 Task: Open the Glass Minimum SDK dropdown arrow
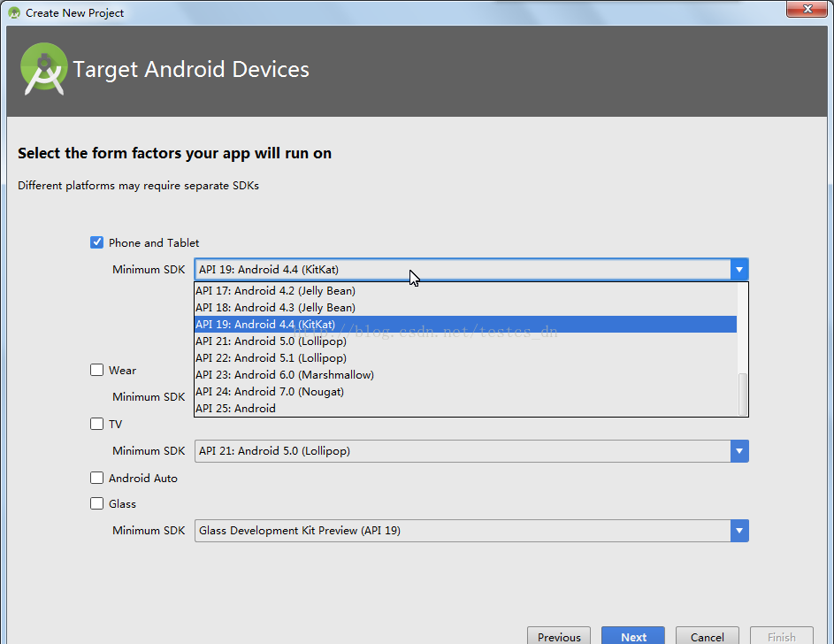739,531
